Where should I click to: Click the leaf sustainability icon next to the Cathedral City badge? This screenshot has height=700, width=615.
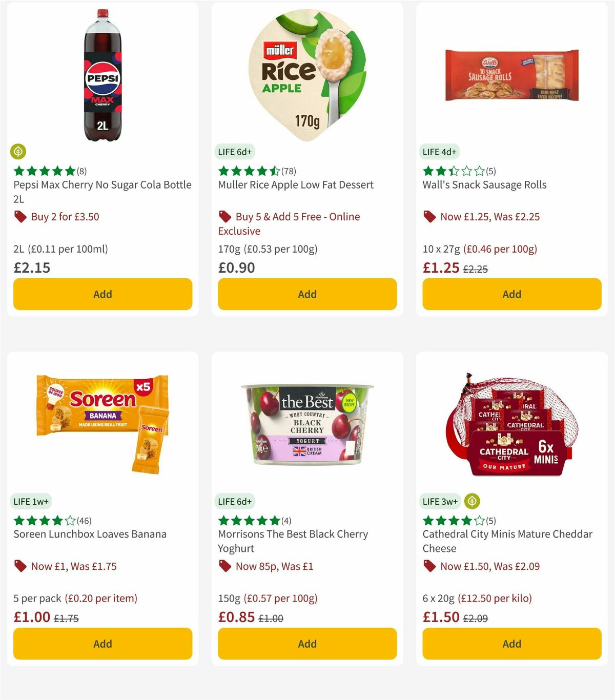point(472,501)
